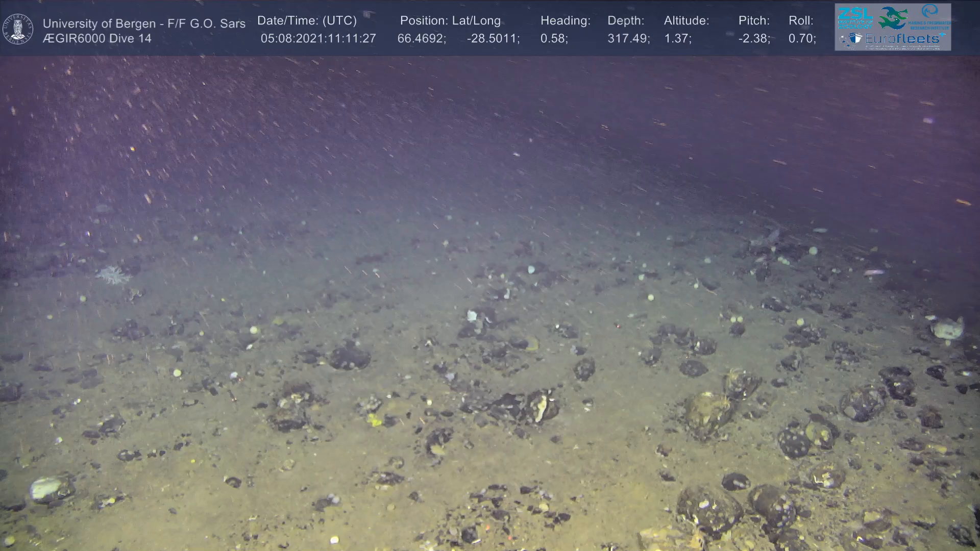Click the yellow sponge patch on rock
This screenshot has height=551, width=980.
(375, 419)
